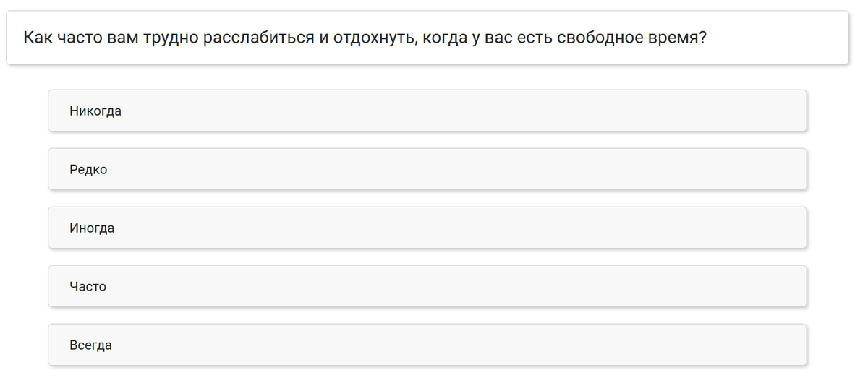The width and height of the screenshot is (868, 391).
Task: Click the "Всегда" text label
Action: [x=90, y=345]
